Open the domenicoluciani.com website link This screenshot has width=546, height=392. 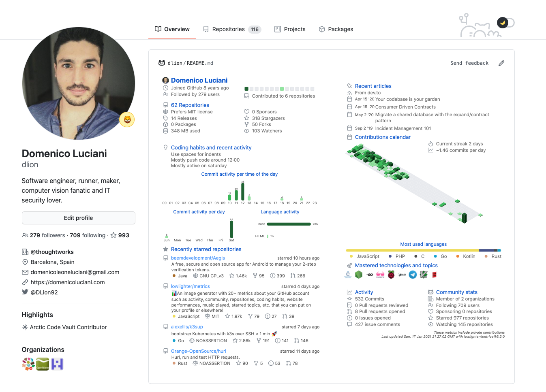pyautogui.click(x=68, y=282)
